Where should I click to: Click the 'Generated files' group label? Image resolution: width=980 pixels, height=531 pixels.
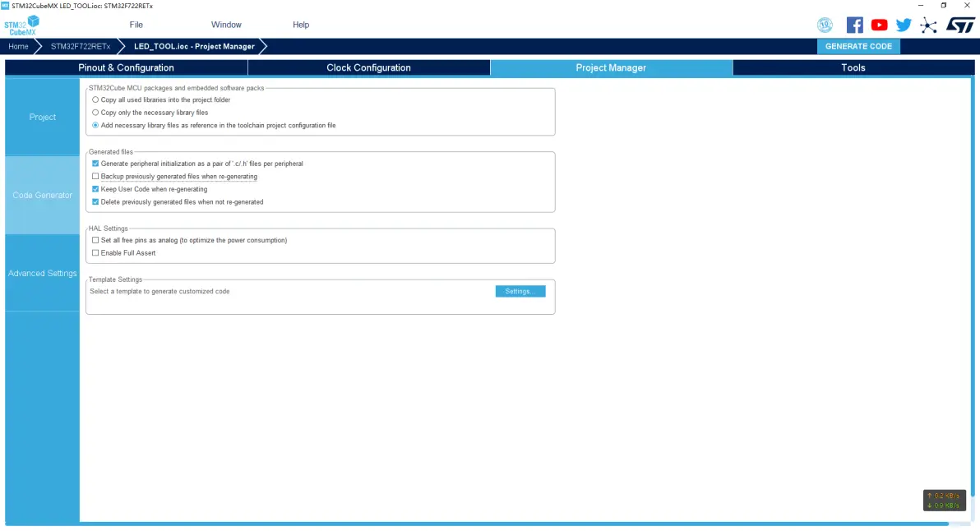111,152
